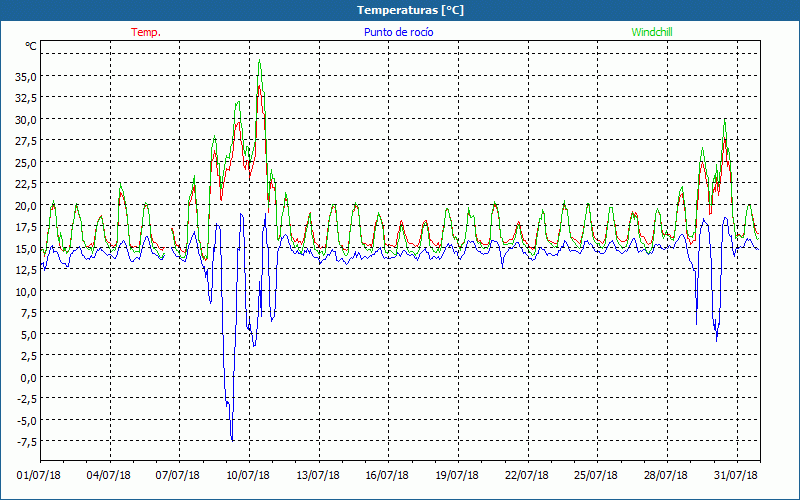Click the positive 2,5 y-axis value

pyautogui.click(x=28, y=357)
